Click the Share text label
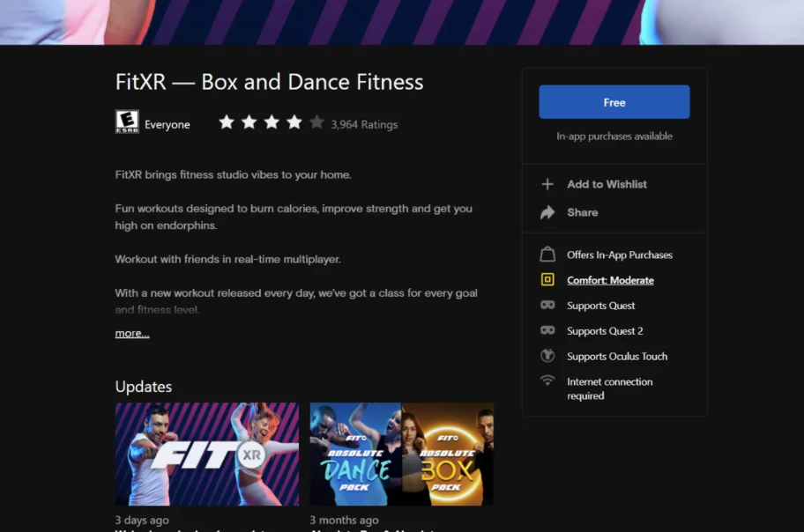804x532 pixels. coord(582,212)
